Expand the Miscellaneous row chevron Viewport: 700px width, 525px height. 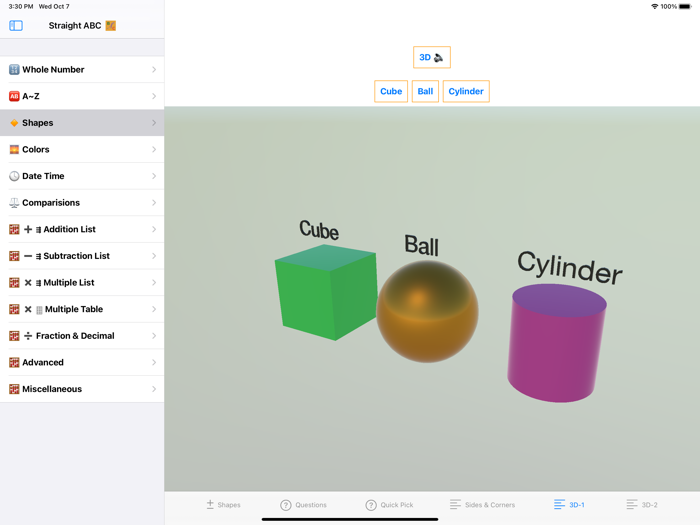pos(154,389)
